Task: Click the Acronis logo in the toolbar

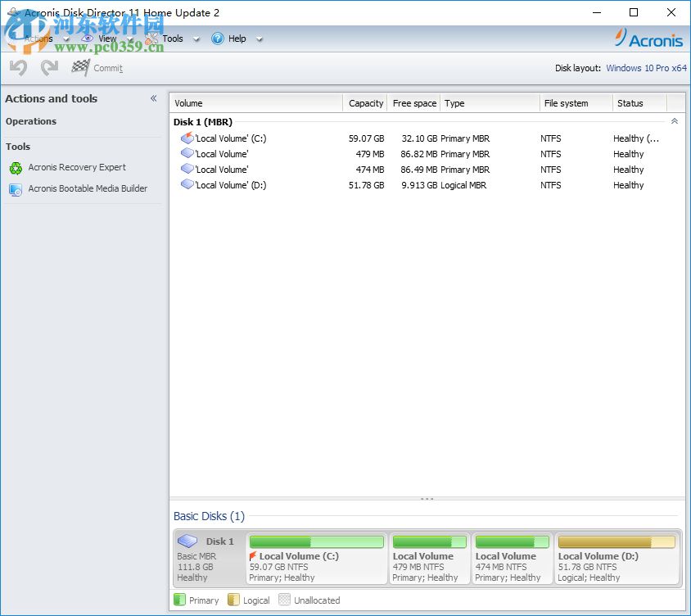Action: point(649,38)
